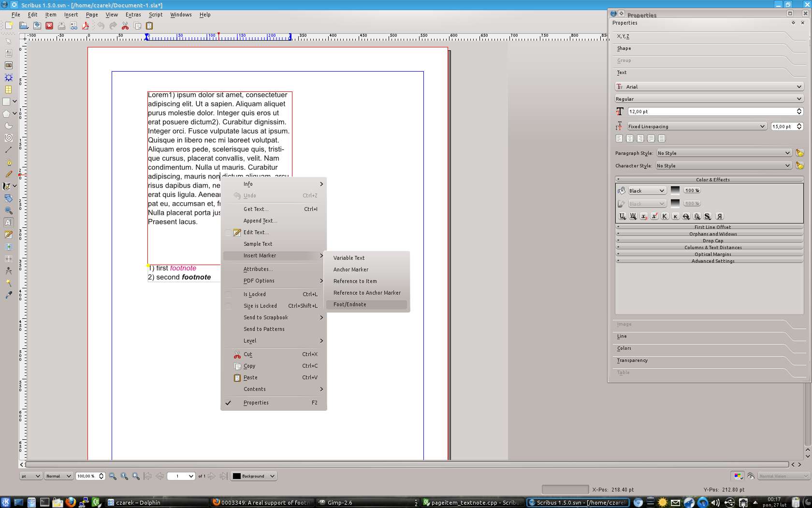Select the Bezier Curve pen tool
This screenshot has width=812, height=508.
coord(8,162)
